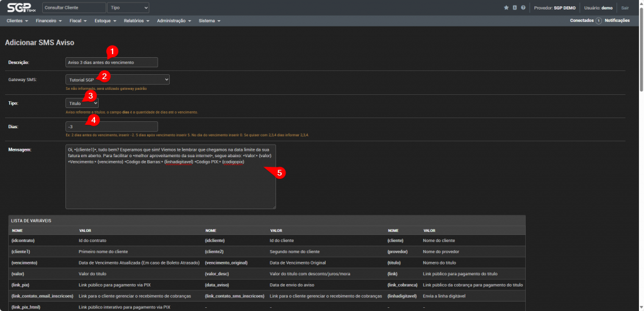Click the Sair logout link
This screenshot has width=644, height=311.
[625, 8]
